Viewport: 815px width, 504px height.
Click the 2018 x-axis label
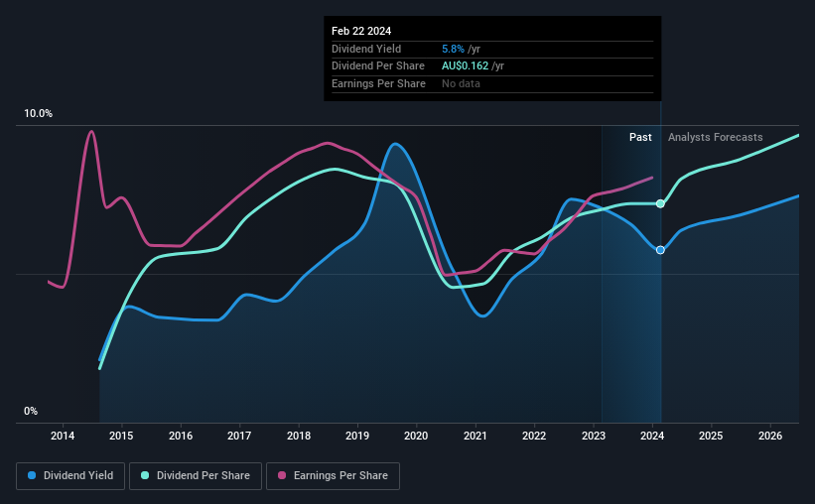pos(299,436)
